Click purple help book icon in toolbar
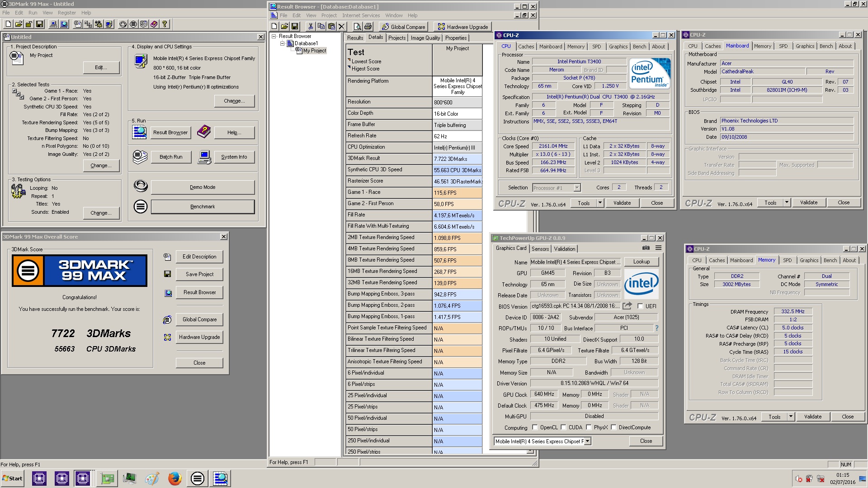This screenshot has height=488, width=868. [x=154, y=24]
